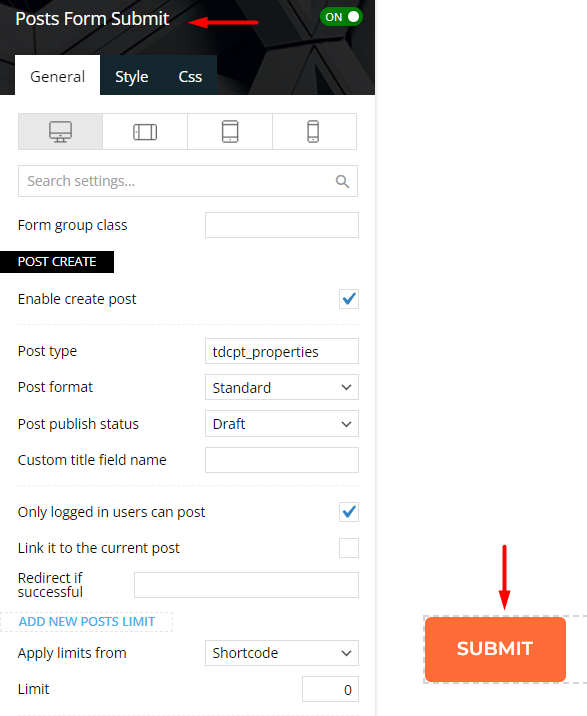The height and width of the screenshot is (716, 587).
Task: Open the Apply limits from dropdown
Action: tap(282, 653)
